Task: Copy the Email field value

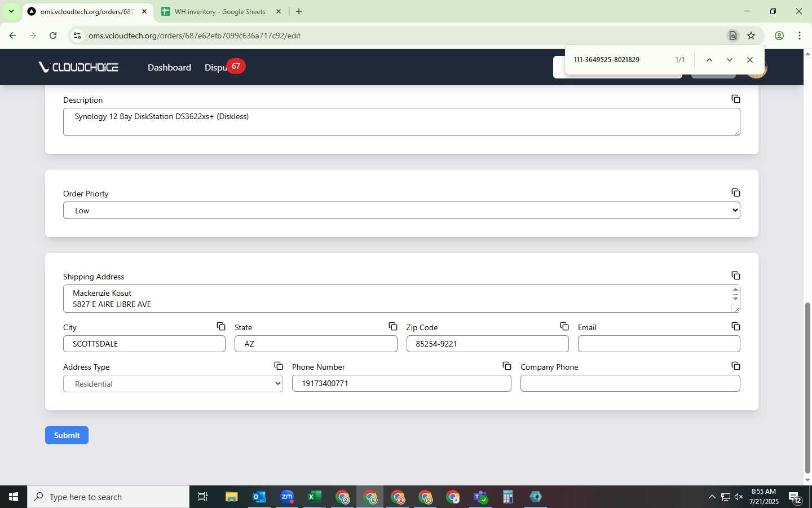Action: point(735,326)
